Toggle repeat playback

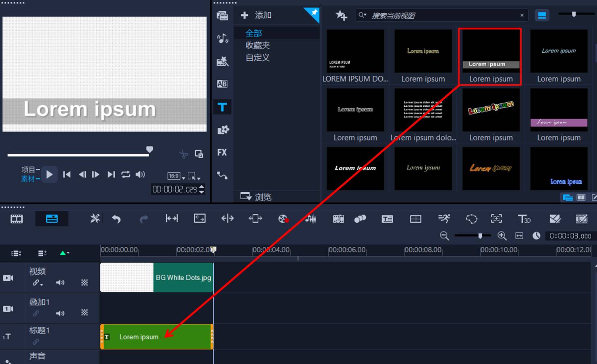126,174
